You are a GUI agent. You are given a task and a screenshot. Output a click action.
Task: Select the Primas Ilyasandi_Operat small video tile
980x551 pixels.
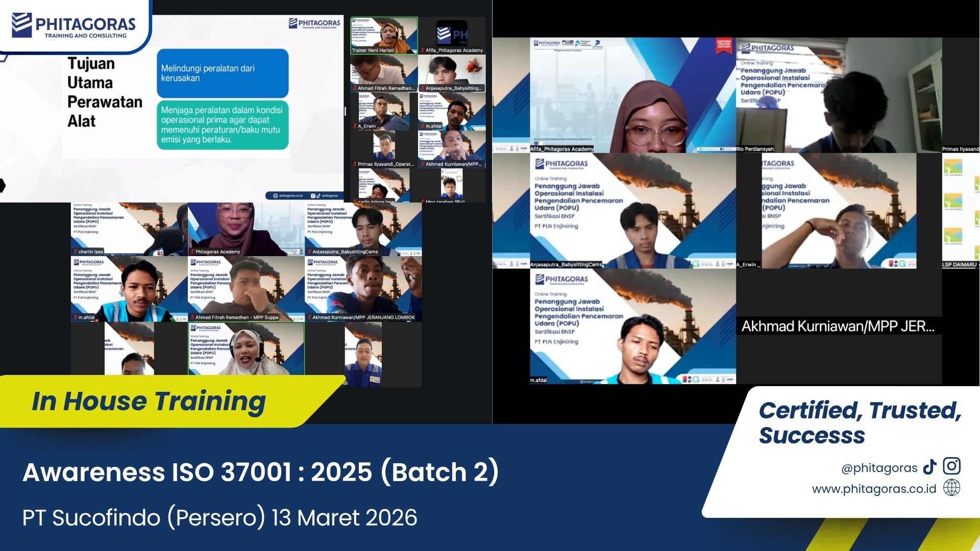click(384, 149)
